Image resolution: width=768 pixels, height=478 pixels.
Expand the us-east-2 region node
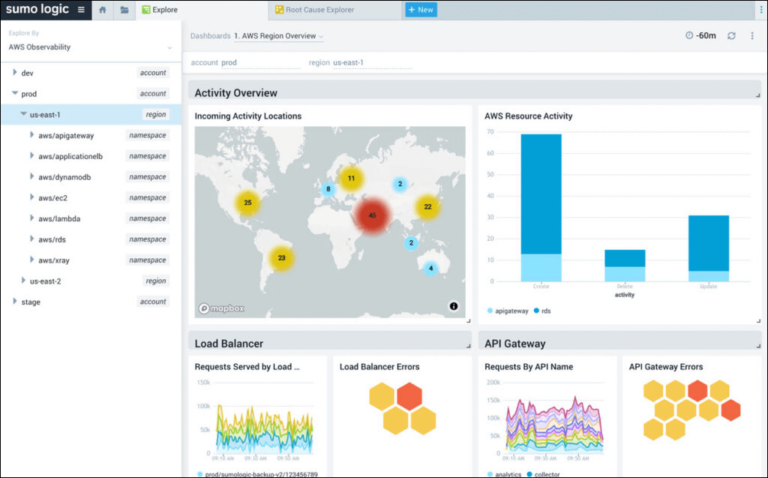[23, 281]
